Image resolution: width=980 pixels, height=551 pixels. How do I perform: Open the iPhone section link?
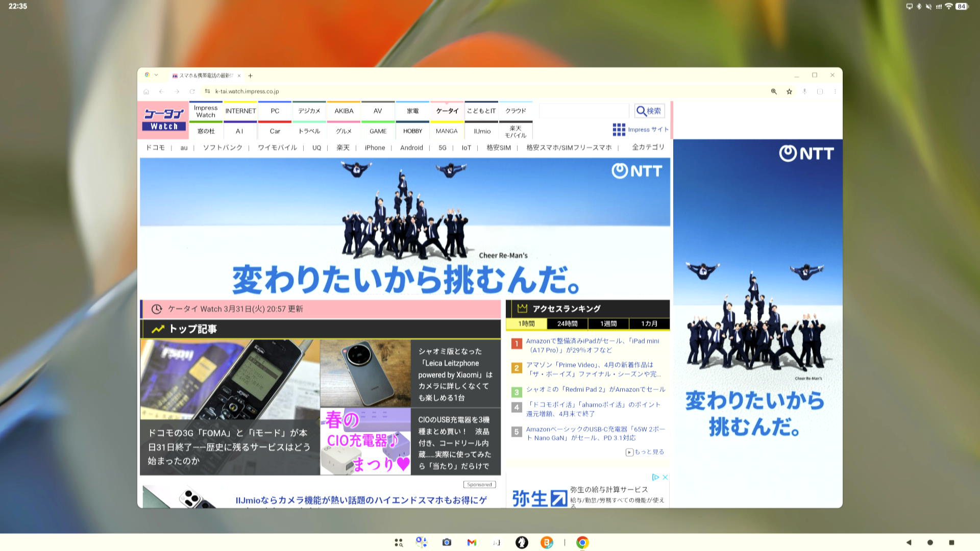click(x=375, y=147)
